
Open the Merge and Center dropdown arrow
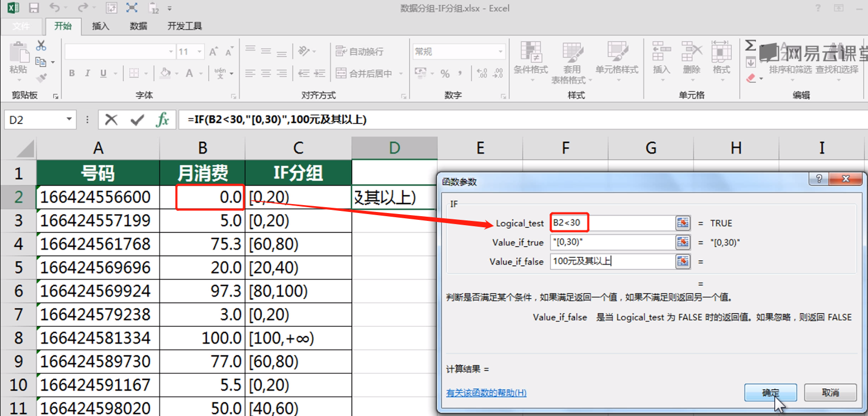coord(401,73)
